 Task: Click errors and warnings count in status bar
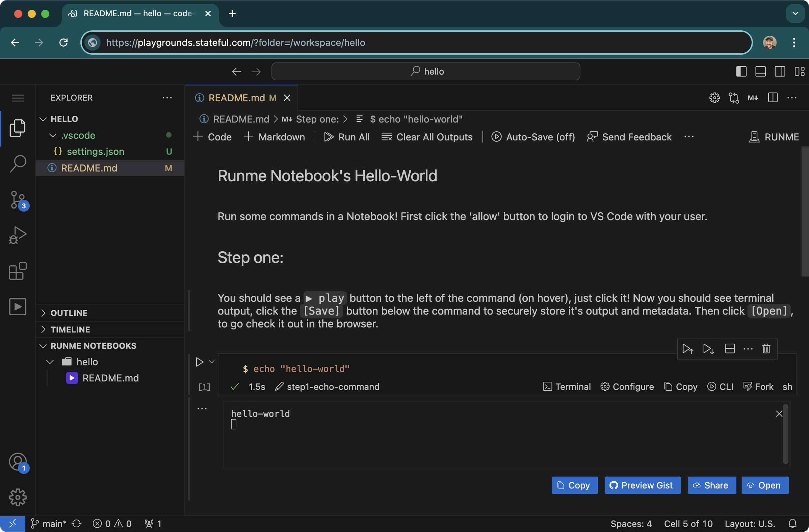click(112, 524)
